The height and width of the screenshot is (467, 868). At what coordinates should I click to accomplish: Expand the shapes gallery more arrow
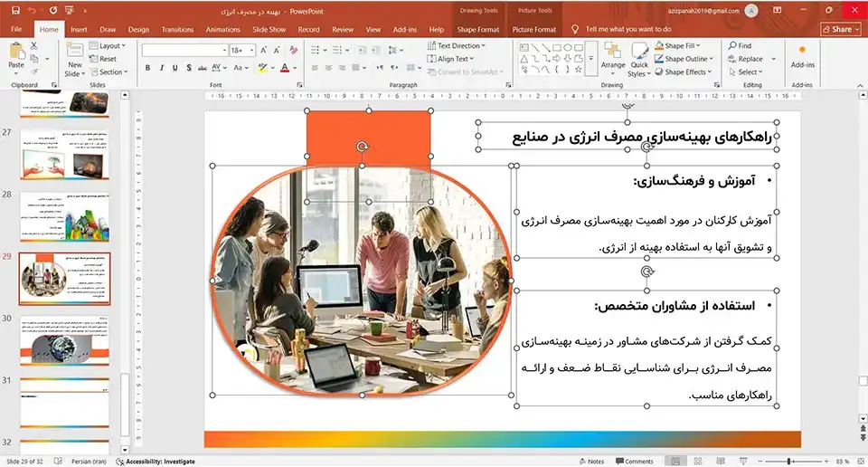pos(590,58)
